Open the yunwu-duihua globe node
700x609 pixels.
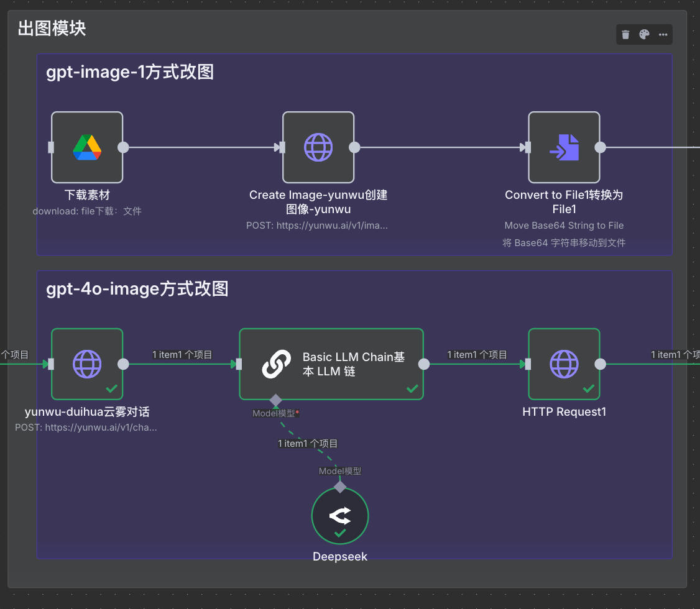tap(87, 364)
